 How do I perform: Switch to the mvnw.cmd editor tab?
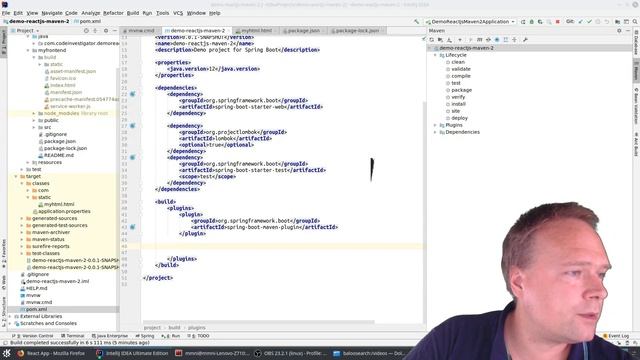pos(141,31)
